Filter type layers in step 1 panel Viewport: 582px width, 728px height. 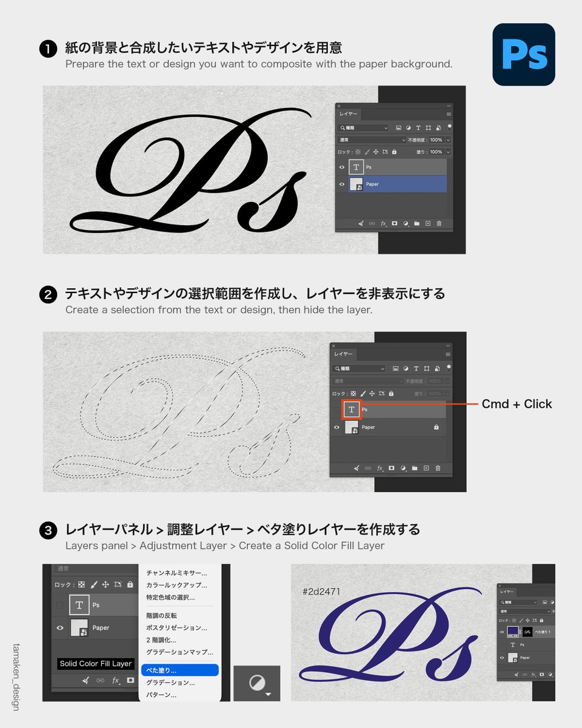point(418,128)
